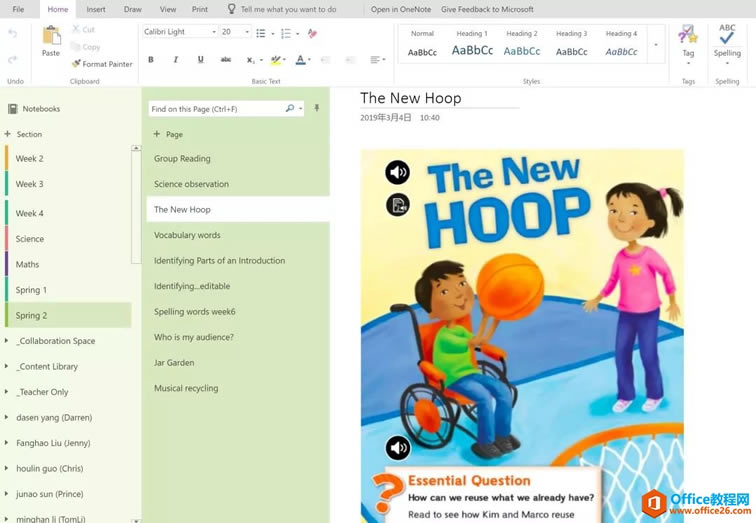Open bullet list style dropdown

(272, 34)
